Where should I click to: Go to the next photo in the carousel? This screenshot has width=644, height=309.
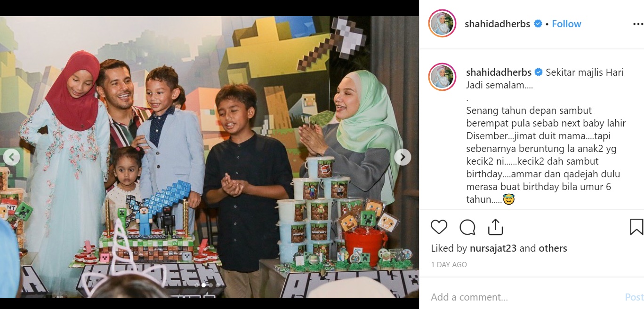point(402,157)
